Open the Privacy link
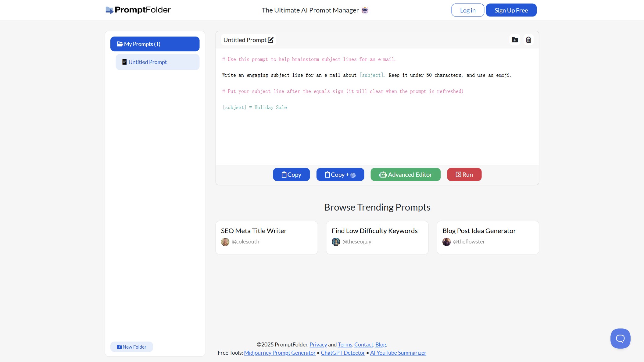644x362 pixels. click(318, 344)
